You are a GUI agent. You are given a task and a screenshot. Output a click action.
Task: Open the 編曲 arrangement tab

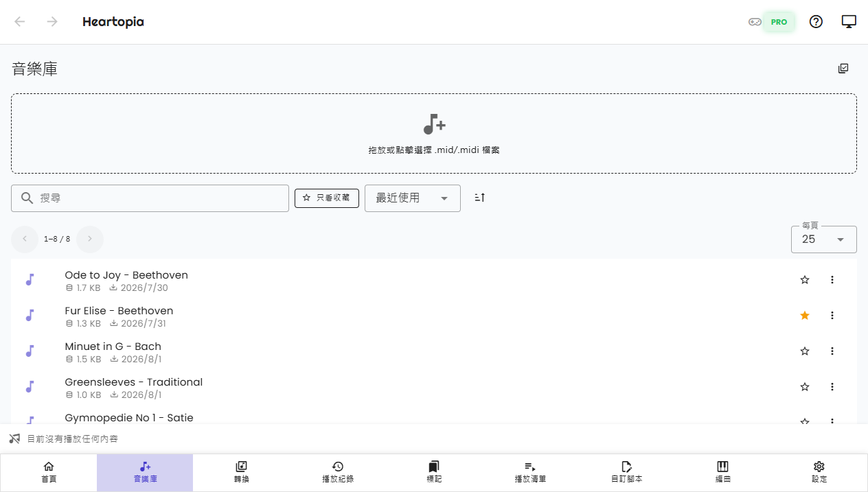click(722, 472)
